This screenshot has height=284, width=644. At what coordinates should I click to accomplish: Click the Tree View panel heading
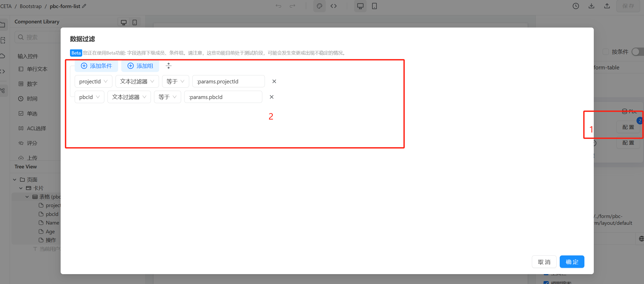(x=25, y=167)
